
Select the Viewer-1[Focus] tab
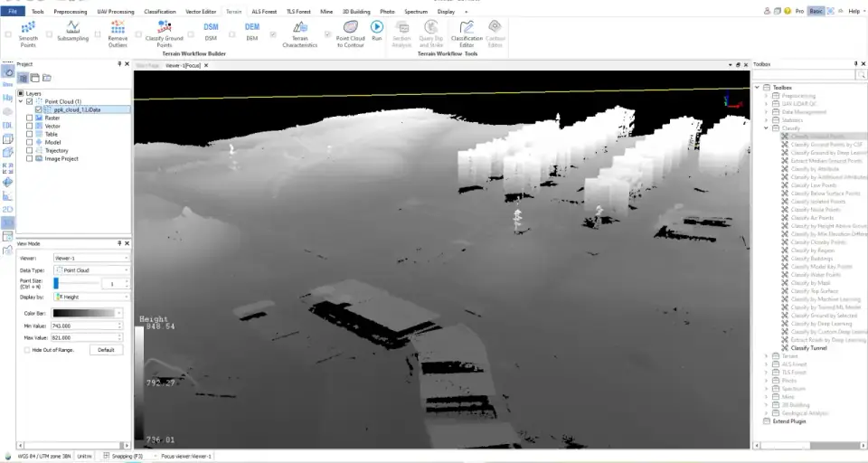pyautogui.click(x=183, y=65)
